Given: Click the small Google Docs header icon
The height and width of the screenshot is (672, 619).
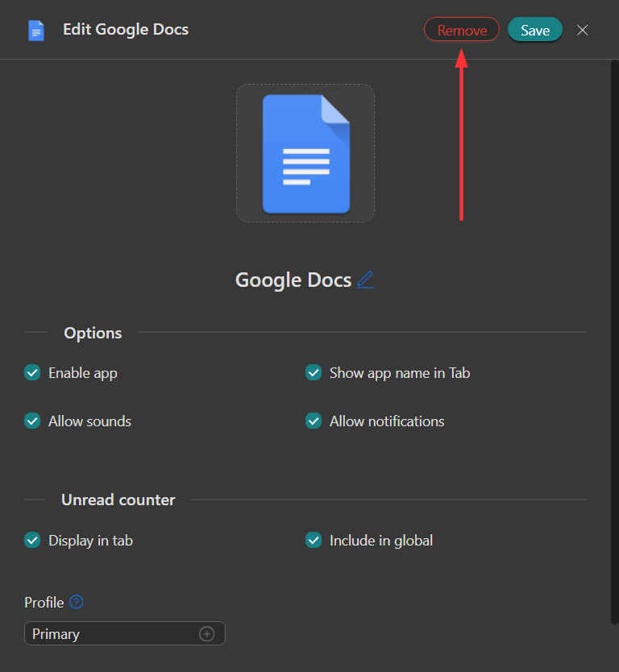Looking at the screenshot, I should (x=36, y=31).
